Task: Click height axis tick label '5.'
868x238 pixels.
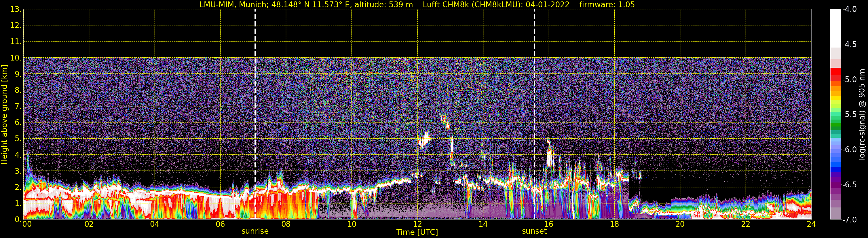Action: tap(18, 139)
